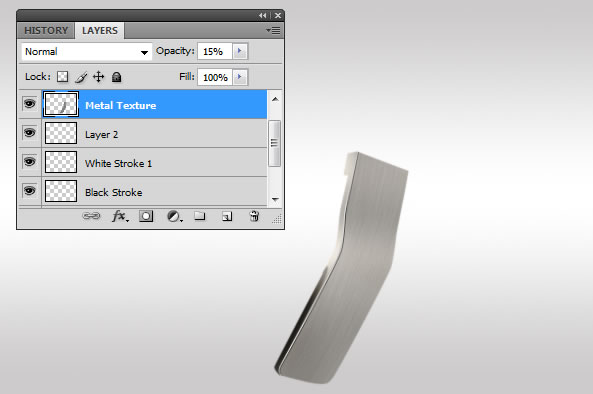593x394 pixels.
Task: Toggle visibility of White Stroke 1 layer
Action: click(x=29, y=161)
